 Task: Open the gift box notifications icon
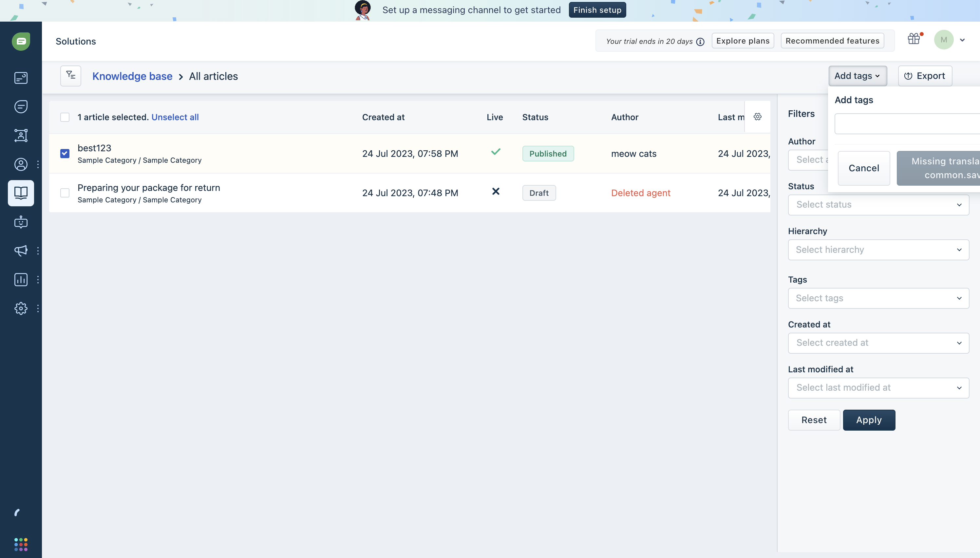point(914,39)
